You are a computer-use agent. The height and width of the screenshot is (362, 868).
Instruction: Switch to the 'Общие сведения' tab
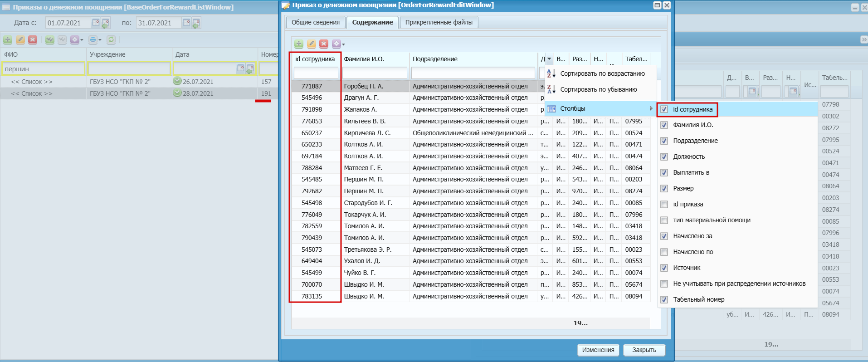316,22
